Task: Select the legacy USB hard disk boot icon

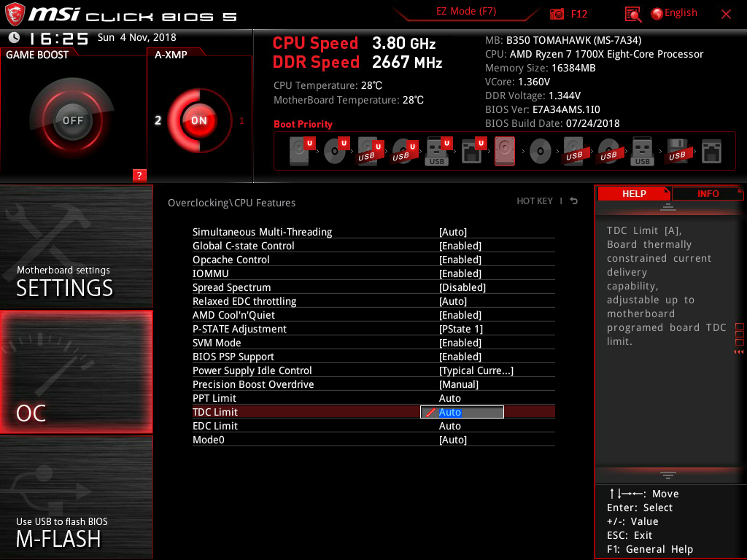Action: coord(574,151)
